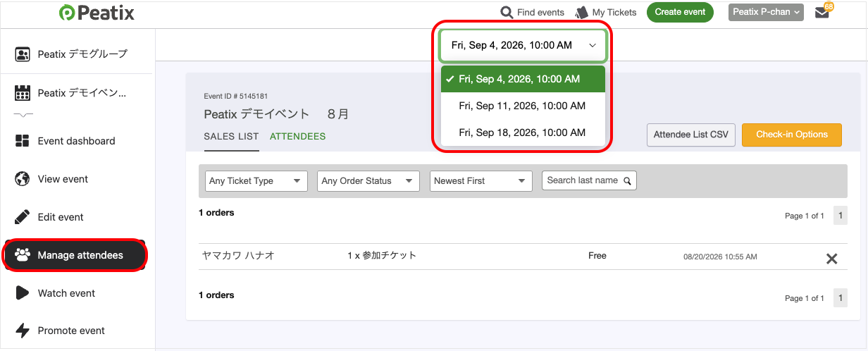
Task: Open Promote event sidebar link
Action: point(71,331)
